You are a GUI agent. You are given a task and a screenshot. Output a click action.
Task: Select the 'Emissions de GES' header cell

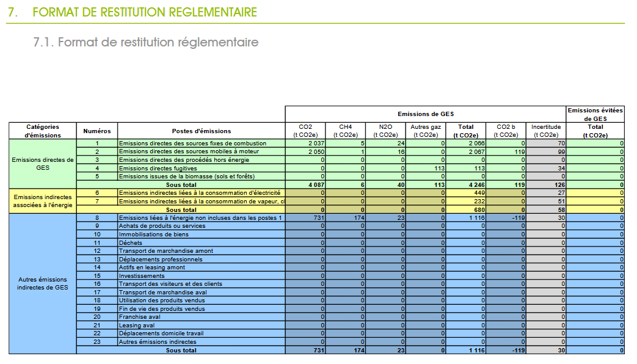[426, 114]
